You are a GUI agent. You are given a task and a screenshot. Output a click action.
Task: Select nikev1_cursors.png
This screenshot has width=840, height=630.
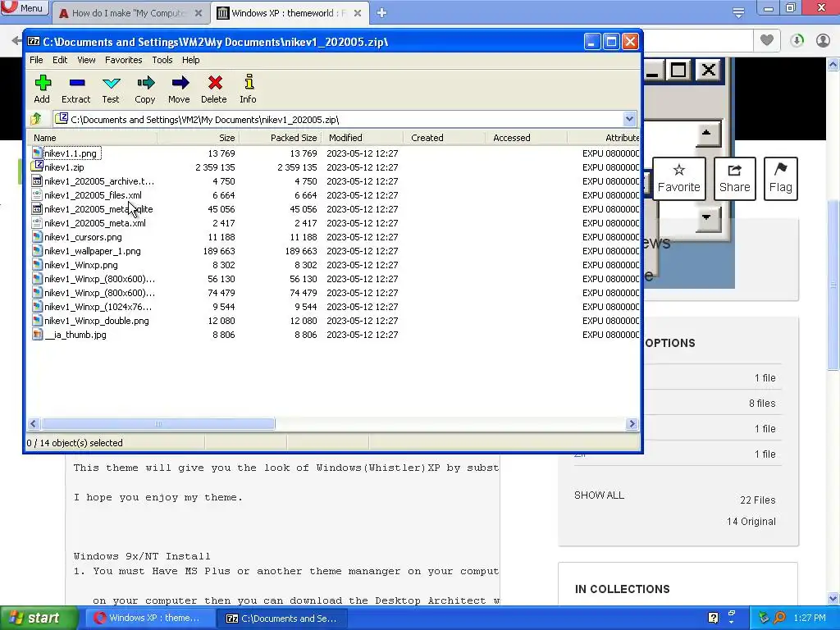pos(83,237)
